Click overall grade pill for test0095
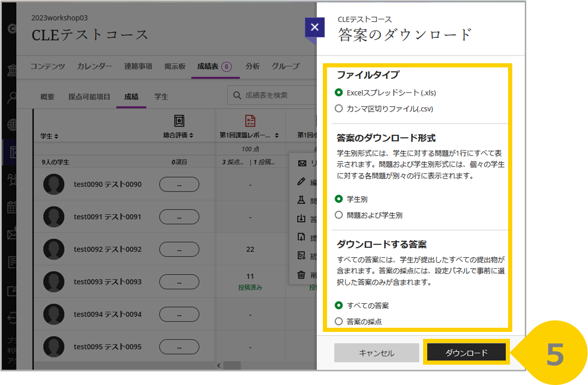 click(x=179, y=347)
